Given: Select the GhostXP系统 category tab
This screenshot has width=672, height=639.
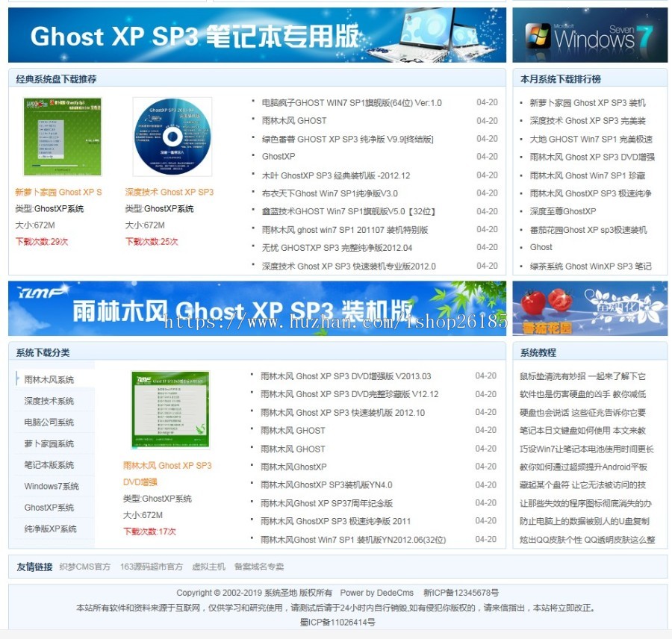Looking at the screenshot, I should click(x=49, y=508).
